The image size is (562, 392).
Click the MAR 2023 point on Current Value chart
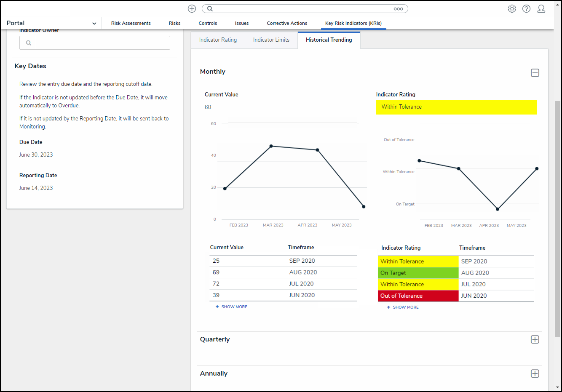click(x=271, y=146)
